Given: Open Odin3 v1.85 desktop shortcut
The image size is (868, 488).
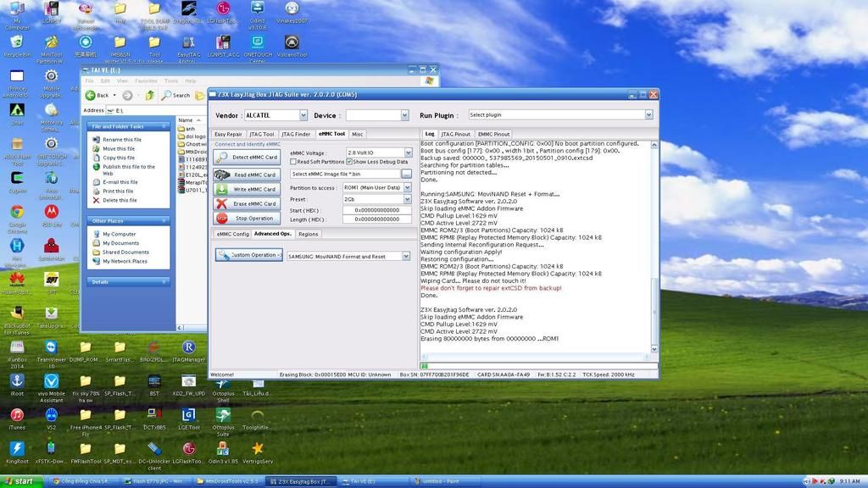Looking at the screenshot, I should 223,452.
